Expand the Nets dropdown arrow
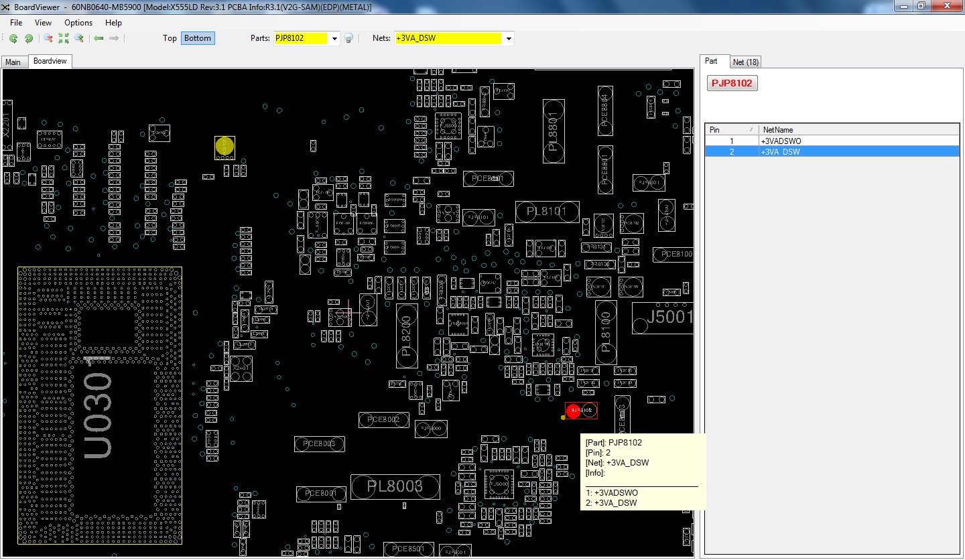Screen dimensions: 965x560 click(509, 38)
